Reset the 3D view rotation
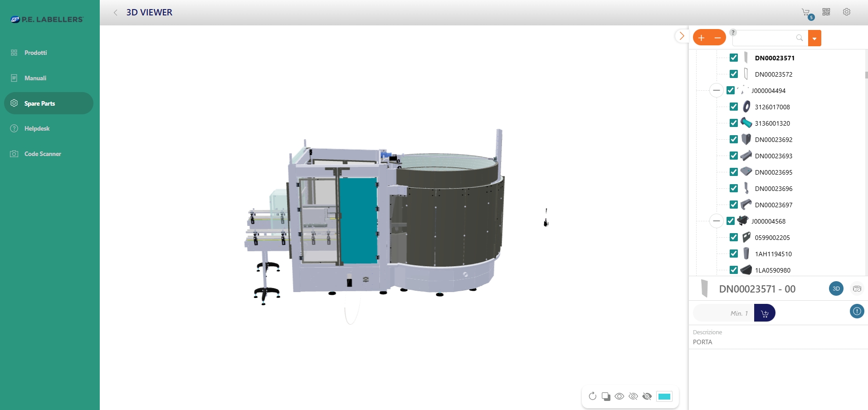The image size is (868, 410). [x=592, y=396]
